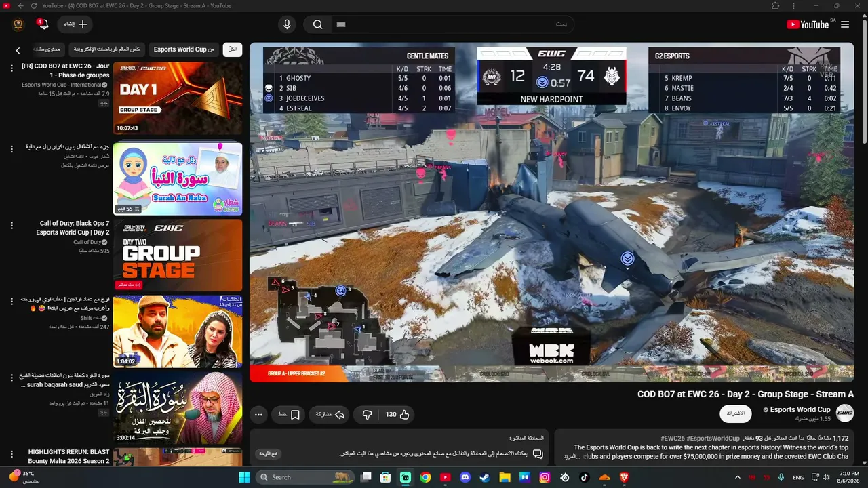This screenshot has width=868, height=488.
Task: Open File Explorer from the taskbar
Action: 505,477
